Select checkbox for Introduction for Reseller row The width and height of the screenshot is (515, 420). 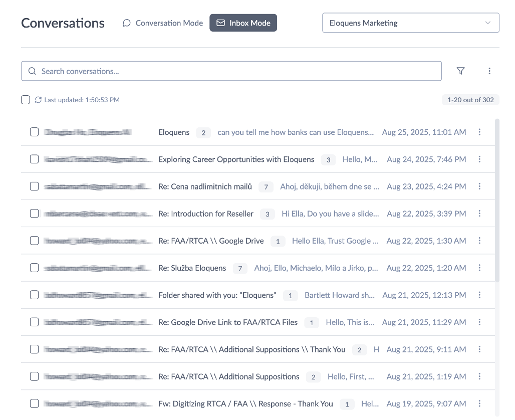pos(34,214)
